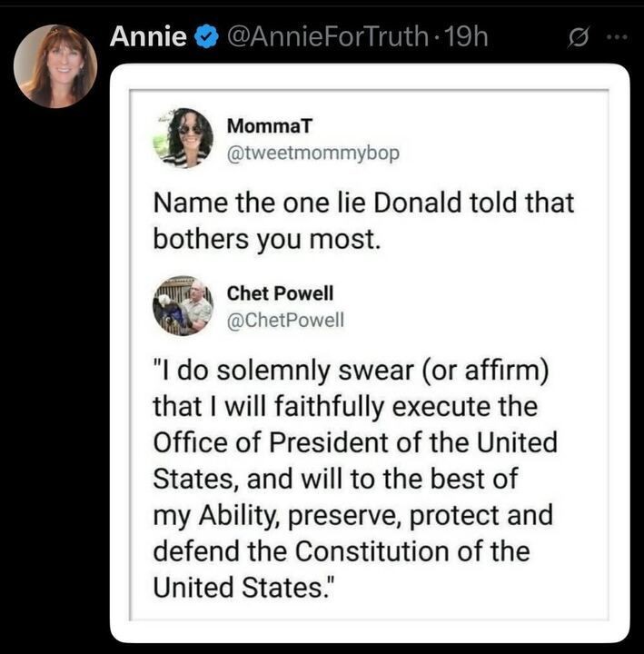This screenshot has width=644, height=654.
Task: Click the Grok slashed-circle icon
Action: (575, 39)
